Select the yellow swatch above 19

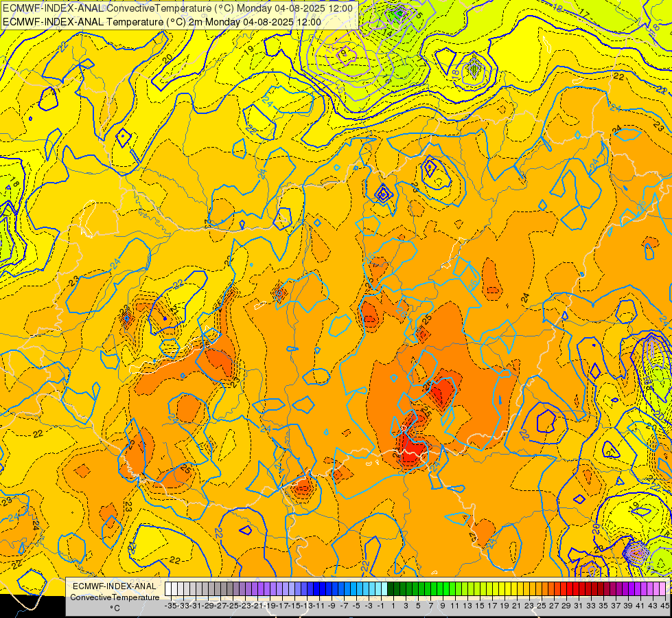tap(502, 588)
